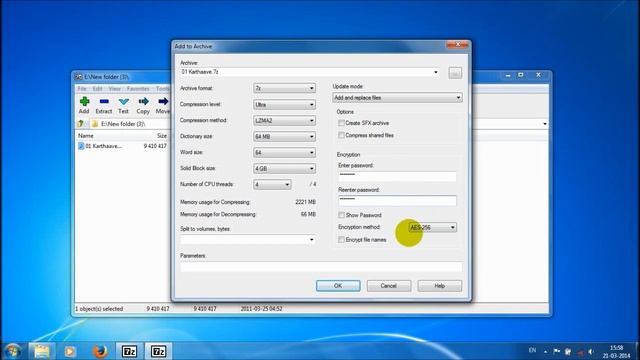Click the Copy toolbar icon
This screenshot has width=640, height=360.
coord(143,105)
